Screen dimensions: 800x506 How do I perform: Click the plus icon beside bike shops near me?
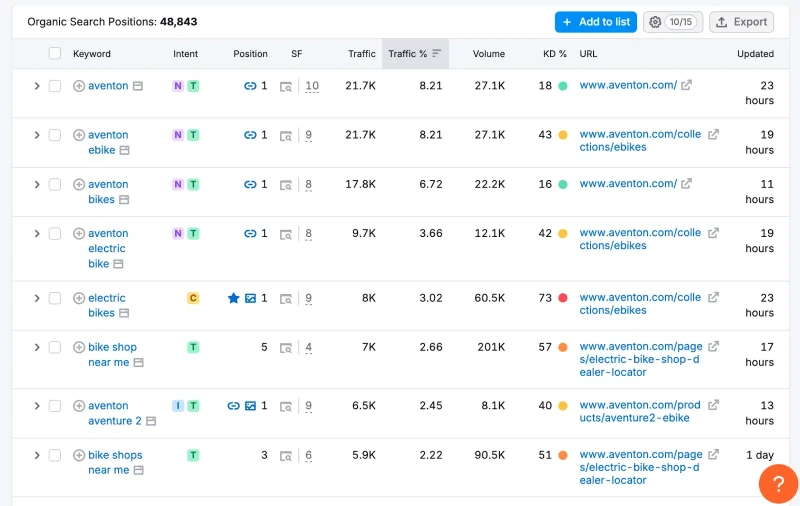pos(79,456)
